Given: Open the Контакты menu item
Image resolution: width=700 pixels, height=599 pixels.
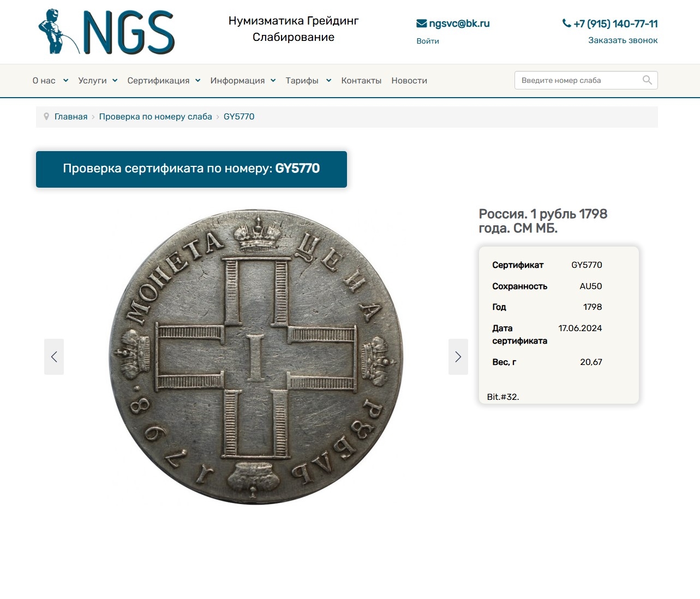Looking at the screenshot, I should 361,81.
